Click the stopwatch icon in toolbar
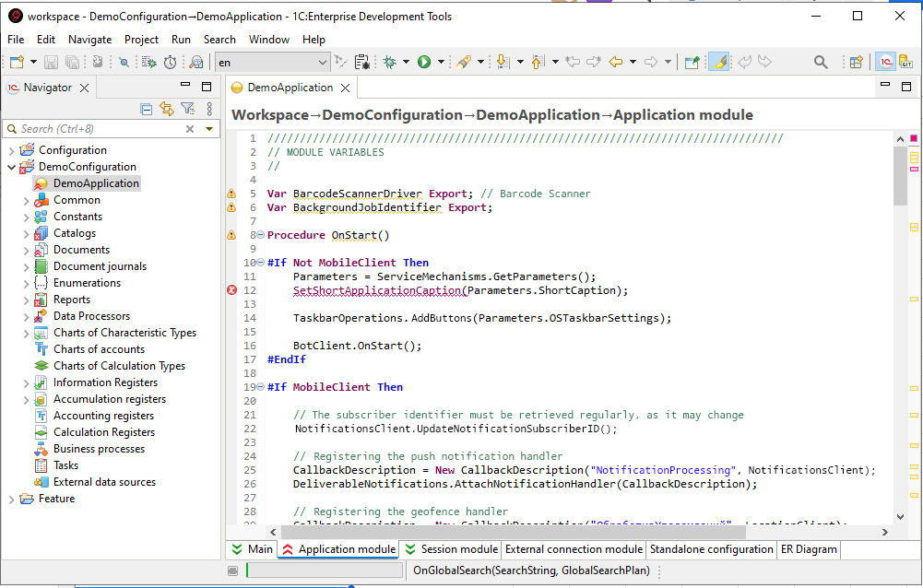This screenshot has width=923, height=588. click(171, 62)
